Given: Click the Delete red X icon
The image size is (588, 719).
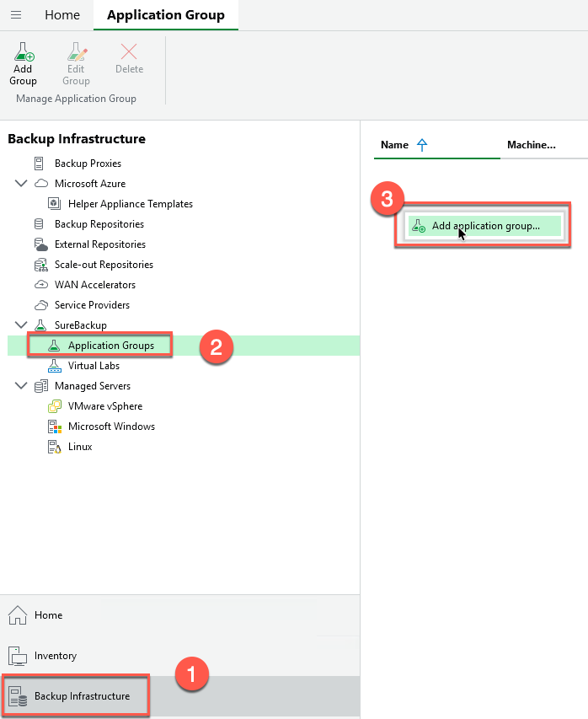Looking at the screenshot, I should coord(129,52).
